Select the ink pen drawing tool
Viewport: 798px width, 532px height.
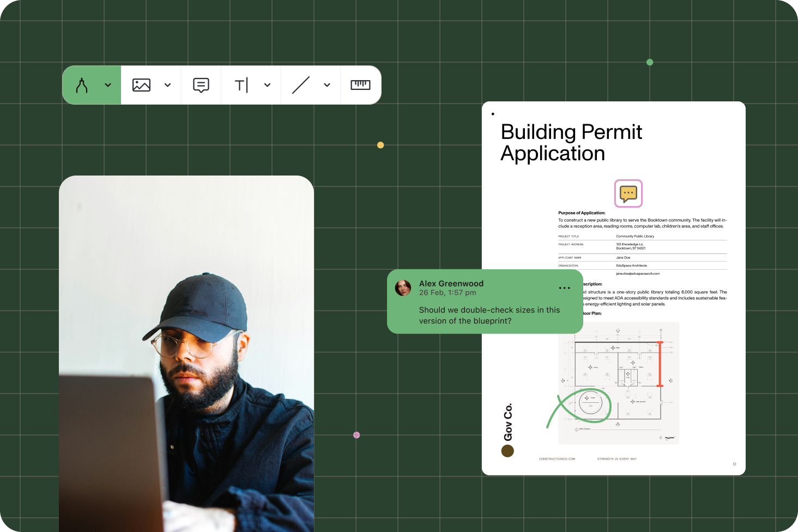(82, 85)
